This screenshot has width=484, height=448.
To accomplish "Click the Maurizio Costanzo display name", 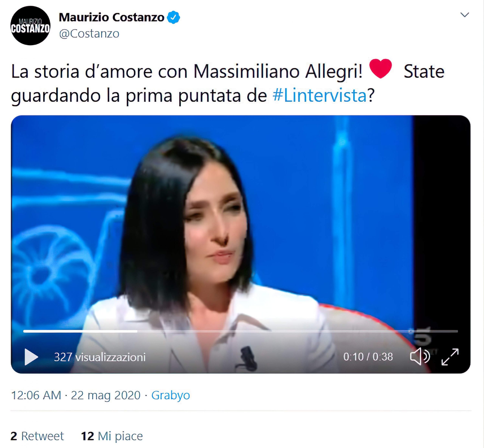I will pos(112,17).
